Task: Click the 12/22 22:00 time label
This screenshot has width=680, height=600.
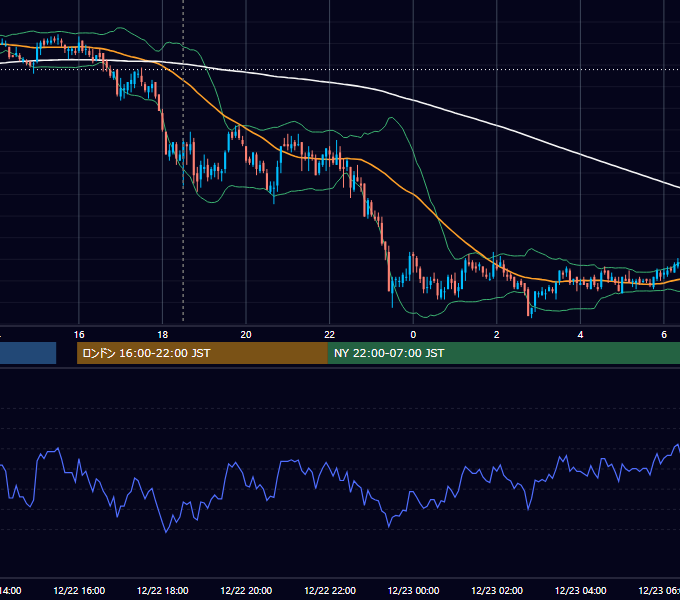Action: [x=330, y=590]
